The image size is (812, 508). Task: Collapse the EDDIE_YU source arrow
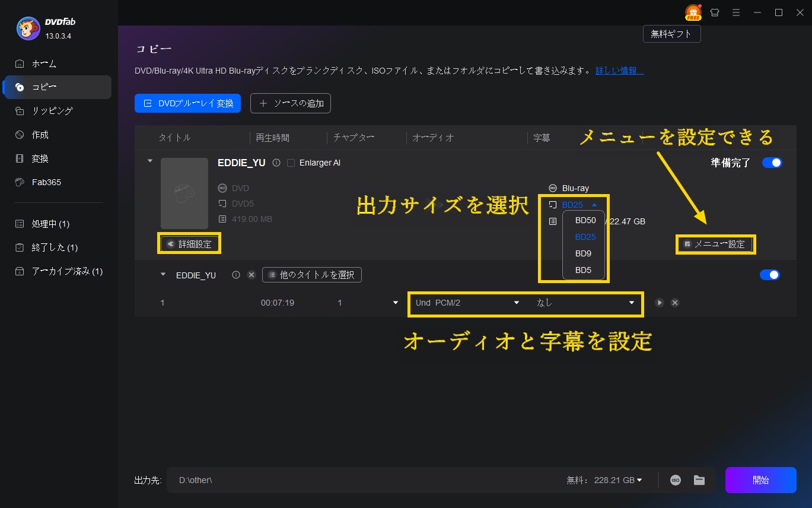pyautogui.click(x=150, y=161)
